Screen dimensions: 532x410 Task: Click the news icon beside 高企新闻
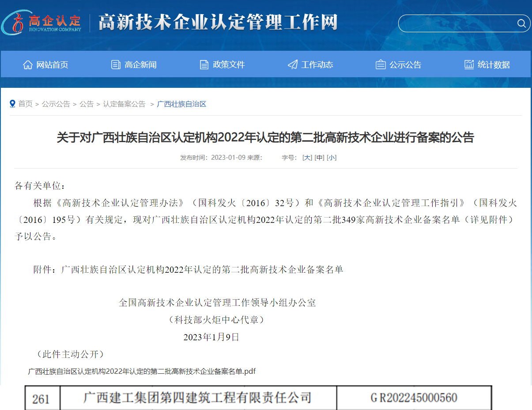(x=116, y=65)
